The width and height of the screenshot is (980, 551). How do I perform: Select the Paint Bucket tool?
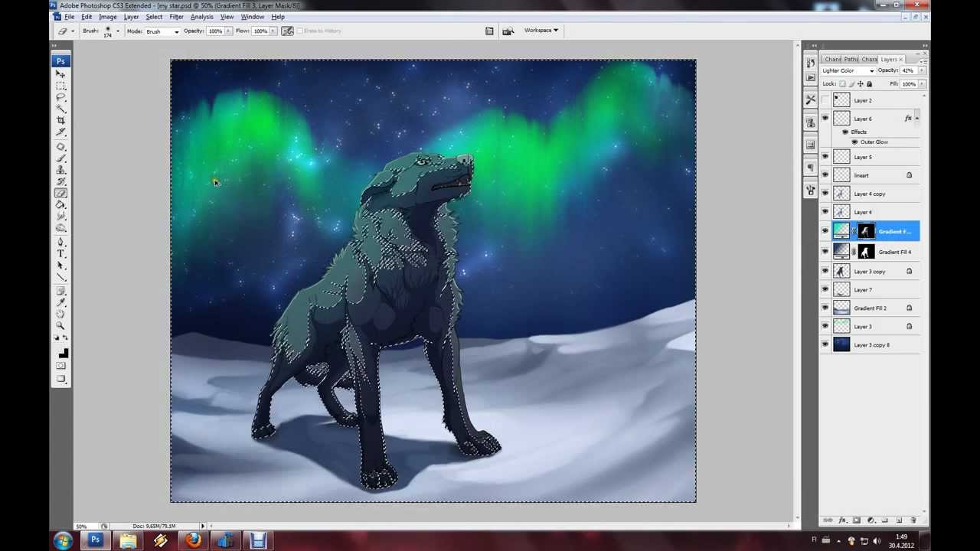point(60,204)
